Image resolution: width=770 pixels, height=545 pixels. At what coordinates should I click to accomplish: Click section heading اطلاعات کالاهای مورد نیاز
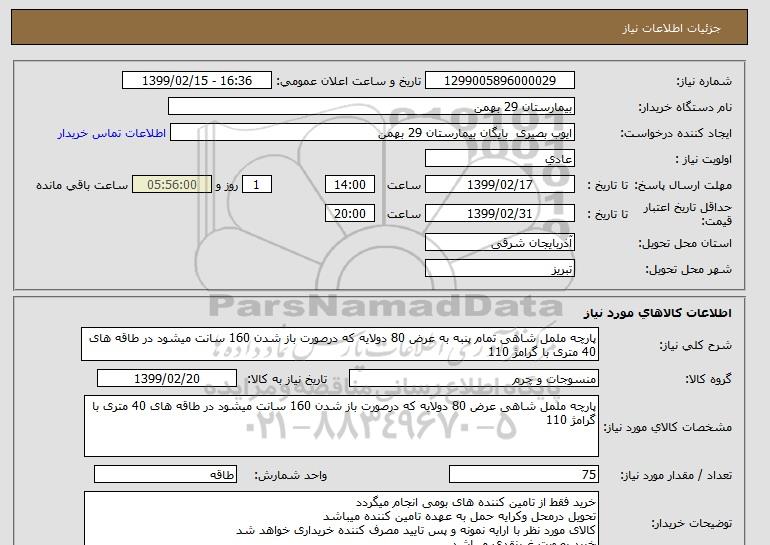pyautogui.click(x=658, y=313)
